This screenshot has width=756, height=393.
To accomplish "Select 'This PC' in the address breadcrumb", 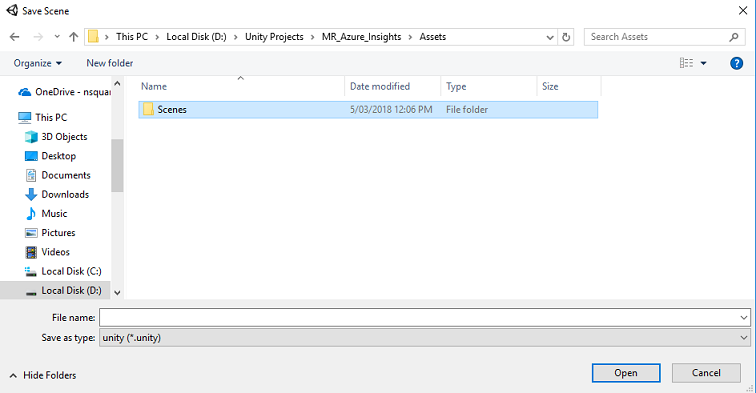I will [132, 37].
